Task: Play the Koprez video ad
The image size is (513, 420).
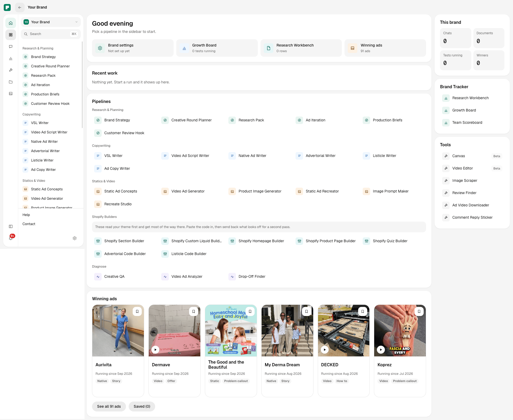Action: point(381,350)
